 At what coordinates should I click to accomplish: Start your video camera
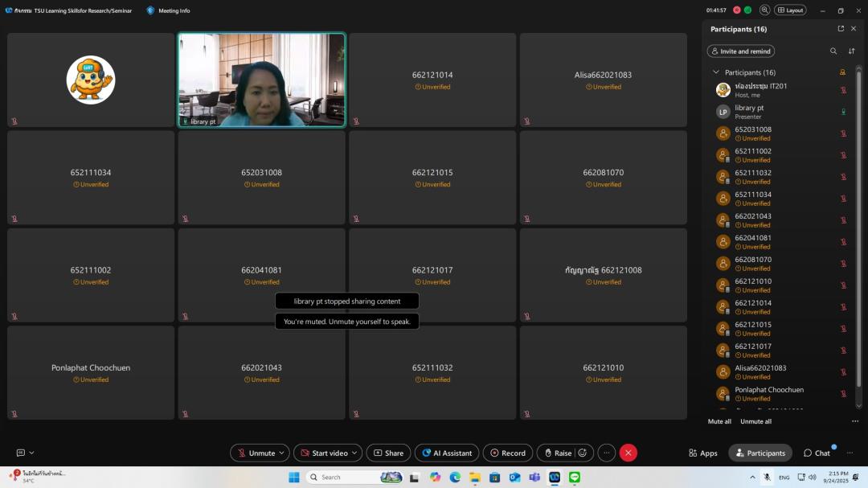324,453
